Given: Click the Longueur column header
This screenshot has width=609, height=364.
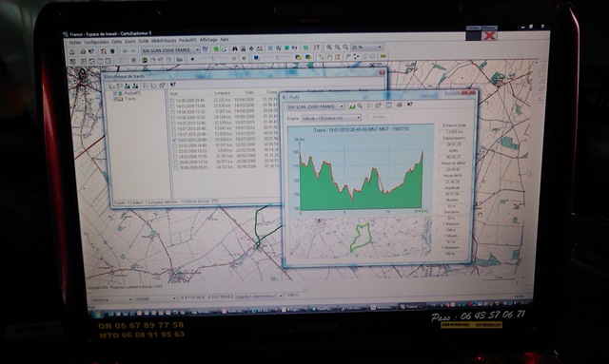Looking at the screenshot, I should (222, 93).
